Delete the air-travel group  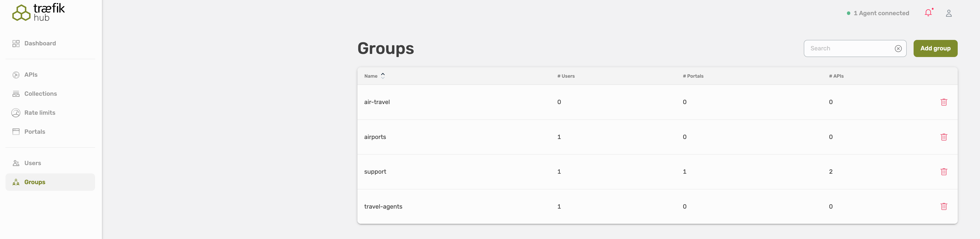[x=944, y=102]
